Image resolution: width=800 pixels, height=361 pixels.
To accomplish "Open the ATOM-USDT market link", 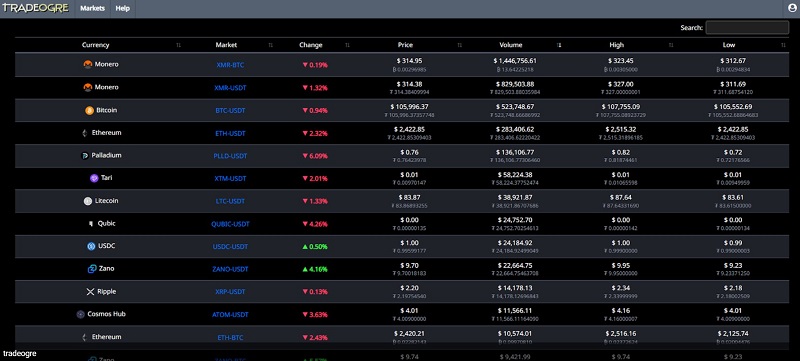I will pyautogui.click(x=230, y=315).
